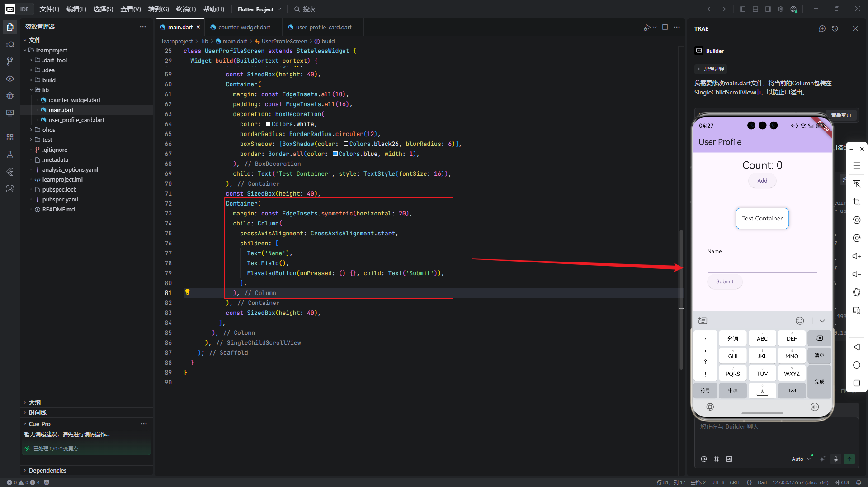Click the 查看变更 view changes button
The height and width of the screenshot is (487, 868).
click(x=841, y=115)
